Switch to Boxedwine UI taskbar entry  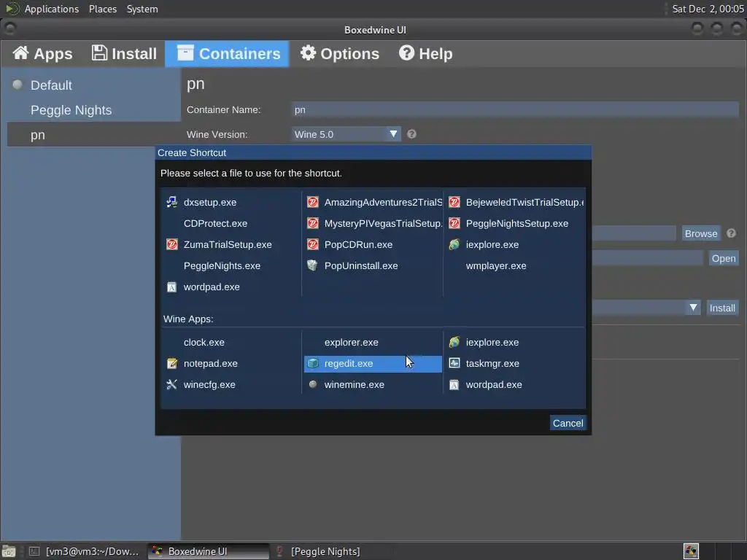point(208,551)
